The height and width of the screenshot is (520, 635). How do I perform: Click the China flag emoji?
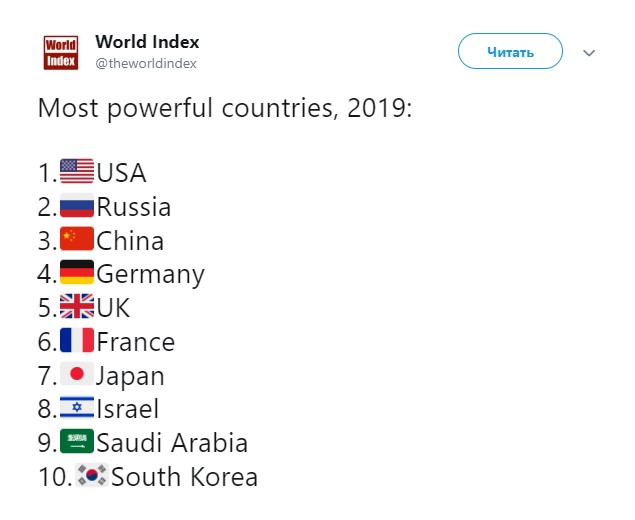[77, 239]
